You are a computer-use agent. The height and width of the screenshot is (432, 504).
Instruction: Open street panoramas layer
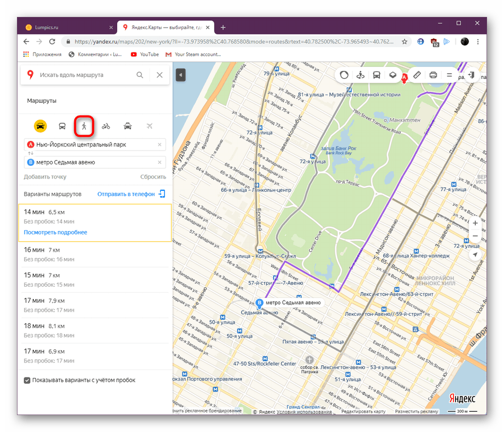360,75
